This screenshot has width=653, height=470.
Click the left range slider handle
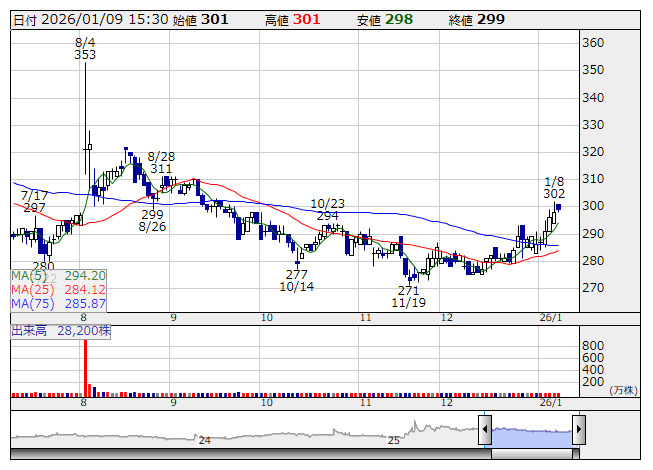click(x=485, y=431)
